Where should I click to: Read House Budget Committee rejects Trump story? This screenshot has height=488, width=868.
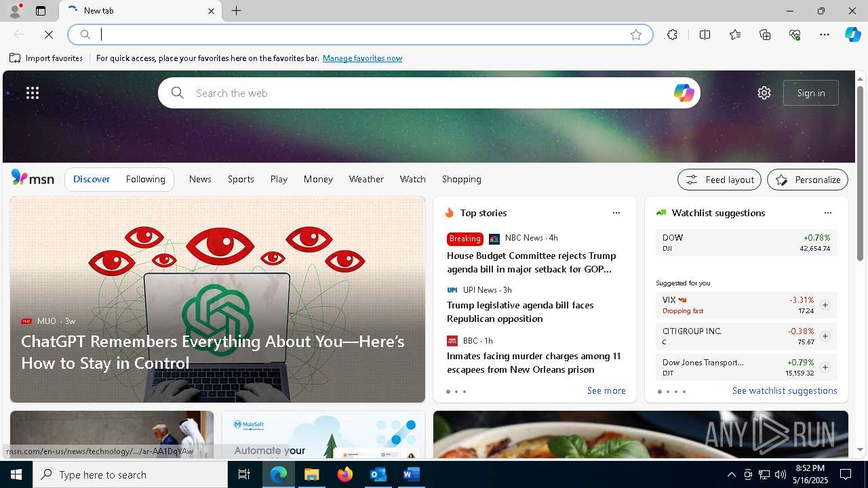tap(531, 262)
